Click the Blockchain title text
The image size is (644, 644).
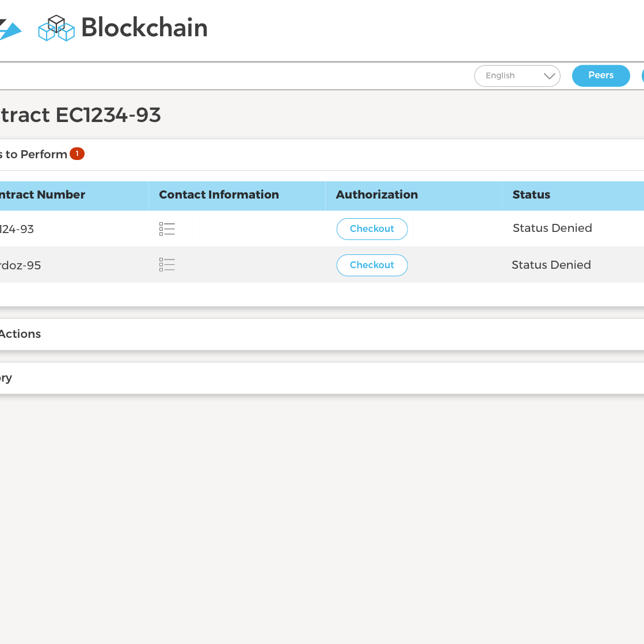(x=144, y=28)
